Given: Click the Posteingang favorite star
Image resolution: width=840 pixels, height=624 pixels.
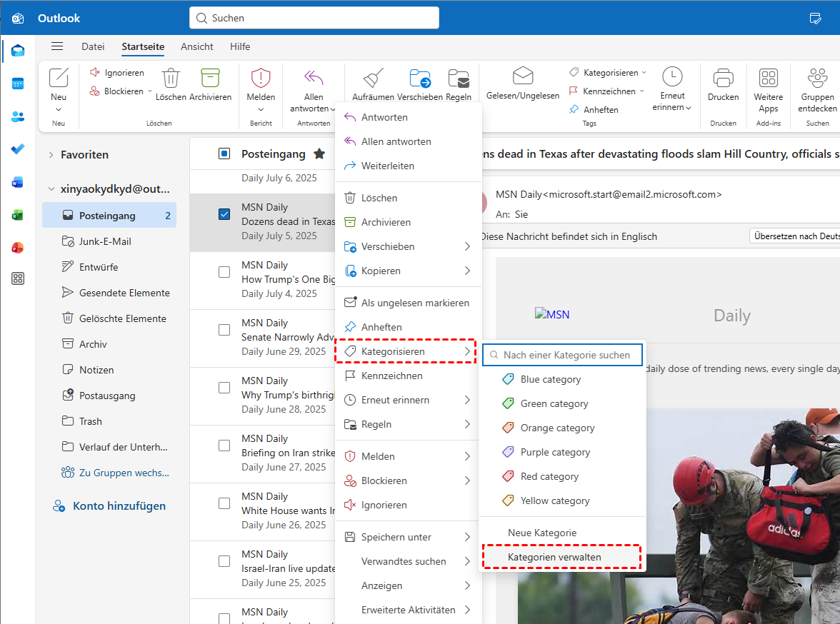Looking at the screenshot, I should 319,154.
